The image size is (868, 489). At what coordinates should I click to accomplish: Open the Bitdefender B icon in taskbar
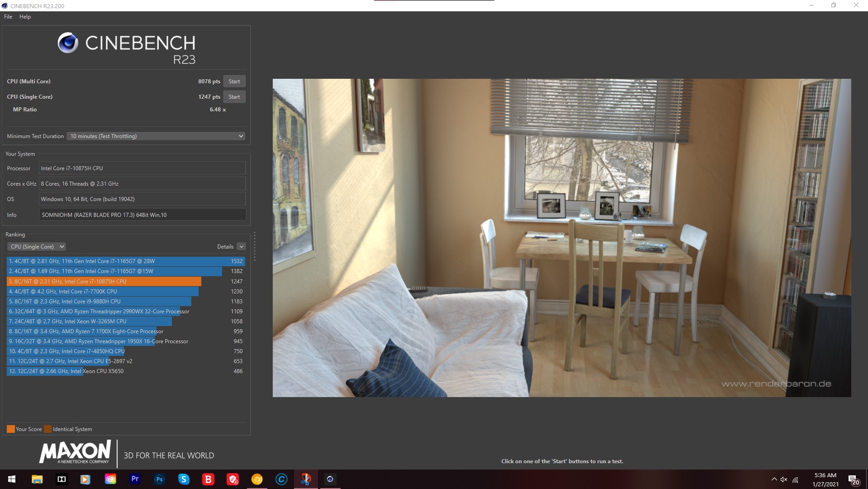click(x=208, y=479)
